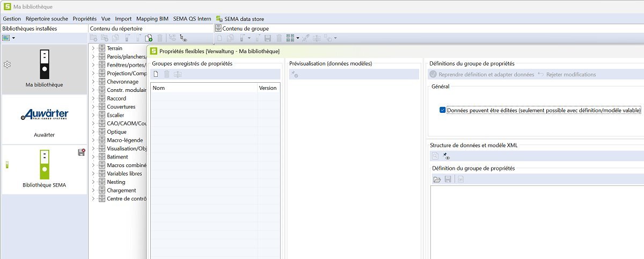Select the Auwärter library

pos(44,119)
